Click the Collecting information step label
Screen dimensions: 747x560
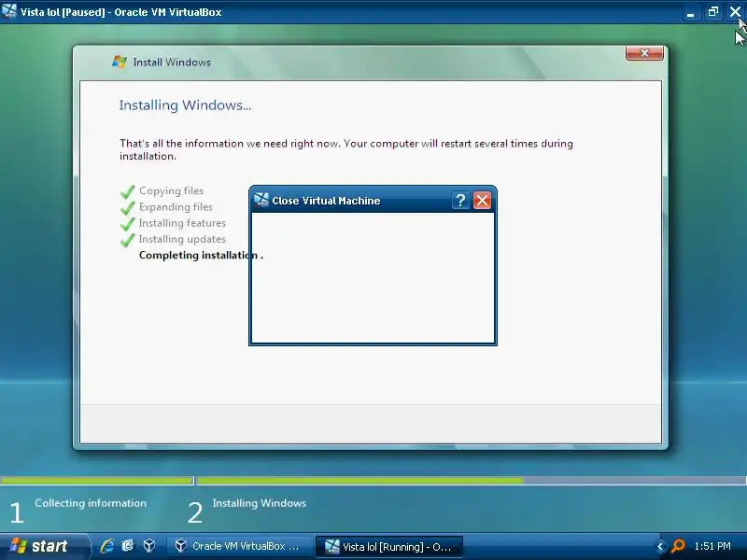(x=91, y=503)
